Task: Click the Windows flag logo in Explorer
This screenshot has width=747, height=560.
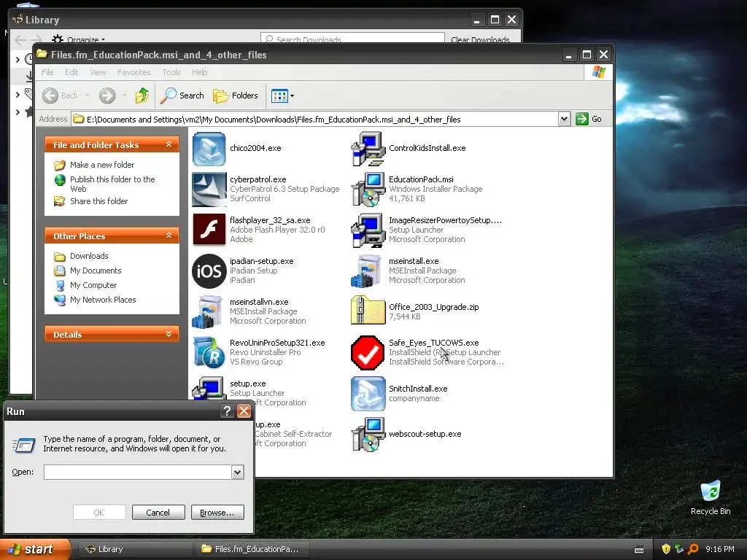Action: (x=598, y=72)
